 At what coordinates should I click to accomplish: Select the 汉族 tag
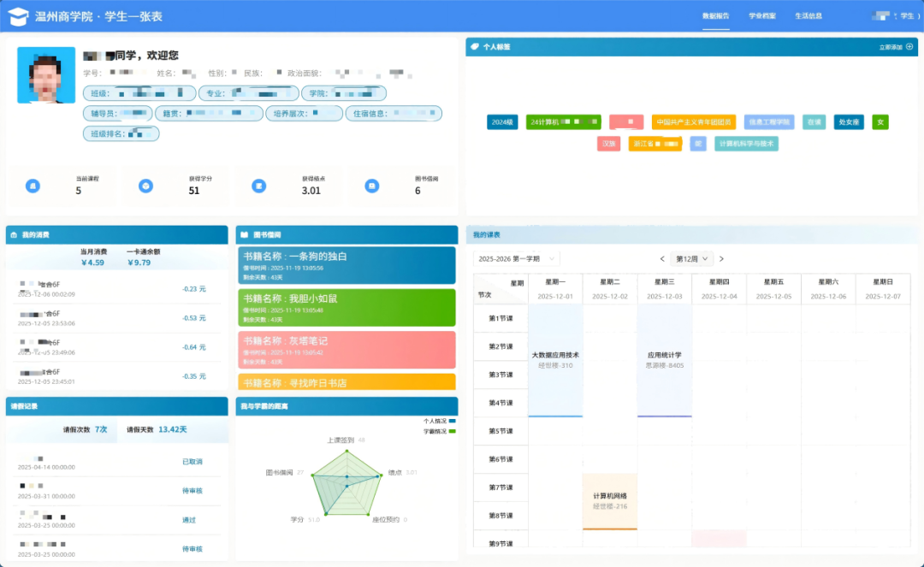(x=609, y=144)
